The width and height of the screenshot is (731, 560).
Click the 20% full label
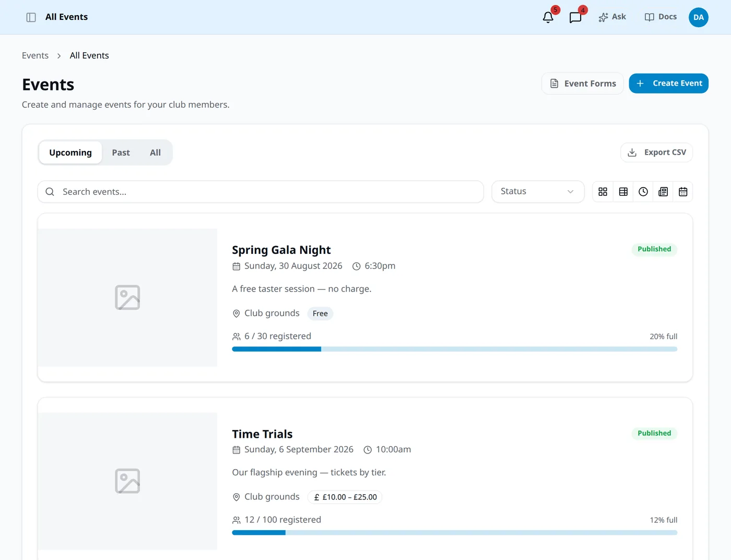664,336
